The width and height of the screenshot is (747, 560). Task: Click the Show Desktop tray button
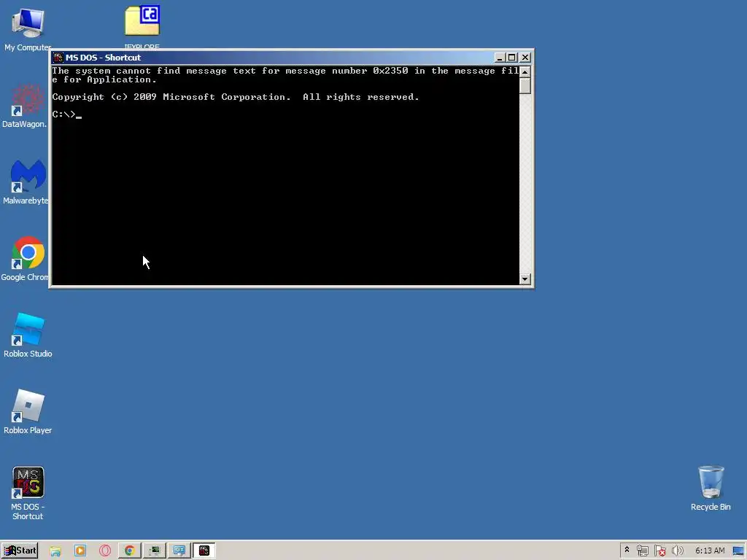click(x=738, y=551)
